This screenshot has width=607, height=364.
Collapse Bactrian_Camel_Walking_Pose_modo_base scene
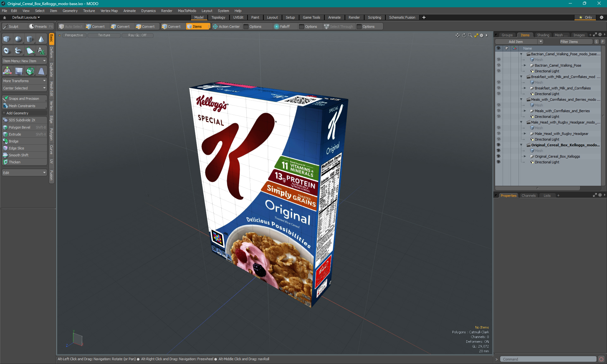521,54
